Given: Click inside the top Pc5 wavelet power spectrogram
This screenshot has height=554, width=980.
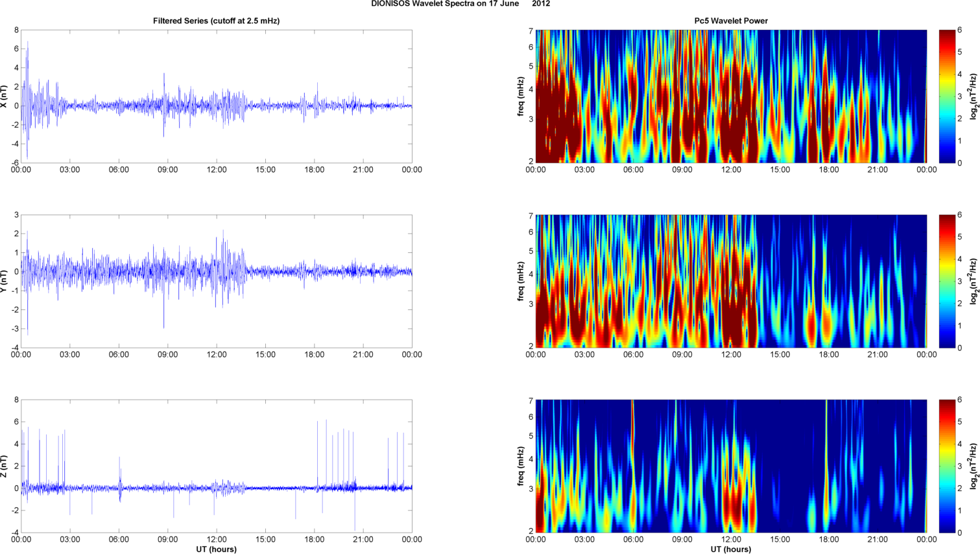Looking at the screenshot, I should [x=731, y=96].
